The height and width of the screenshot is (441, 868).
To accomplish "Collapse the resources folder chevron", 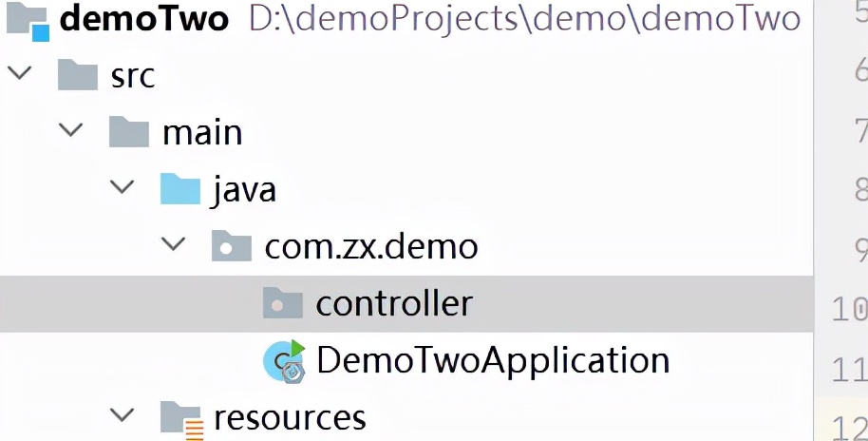I will coord(123,414).
